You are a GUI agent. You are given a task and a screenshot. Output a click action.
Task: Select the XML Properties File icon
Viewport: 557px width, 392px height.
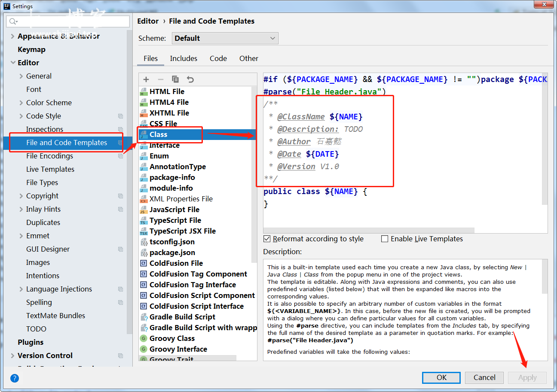[x=144, y=199]
